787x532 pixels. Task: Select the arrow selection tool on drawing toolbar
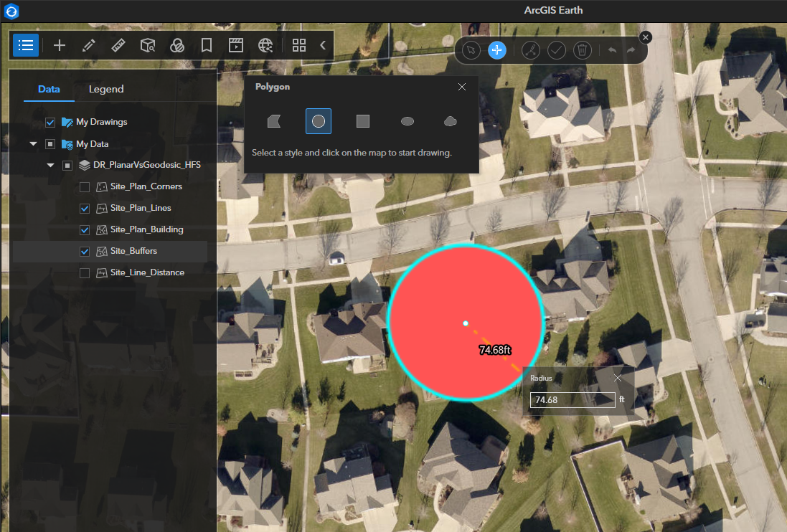pyautogui.click(x=471, y=49)
